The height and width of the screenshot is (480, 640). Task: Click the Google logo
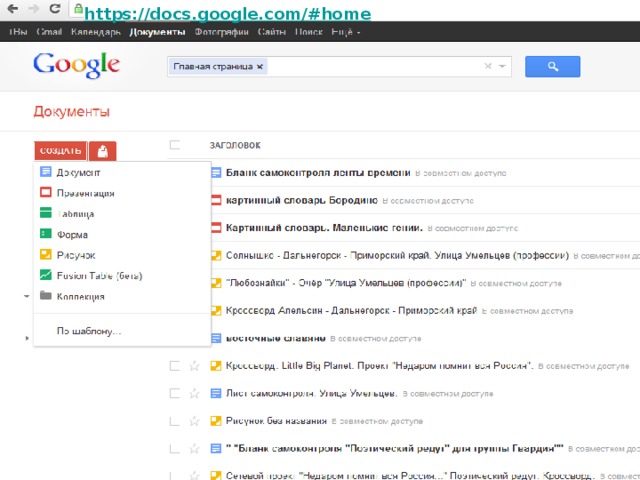click(x=76, y=65)
